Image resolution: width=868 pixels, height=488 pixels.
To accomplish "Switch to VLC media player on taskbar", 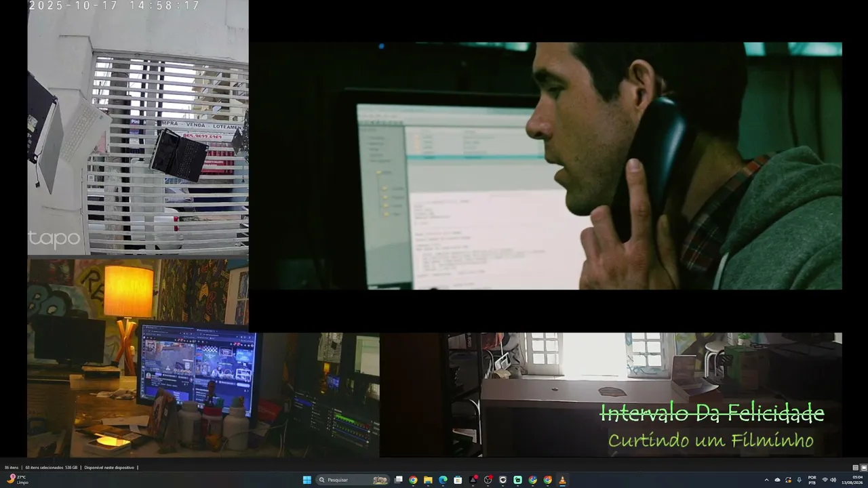I will click(562, 480).
